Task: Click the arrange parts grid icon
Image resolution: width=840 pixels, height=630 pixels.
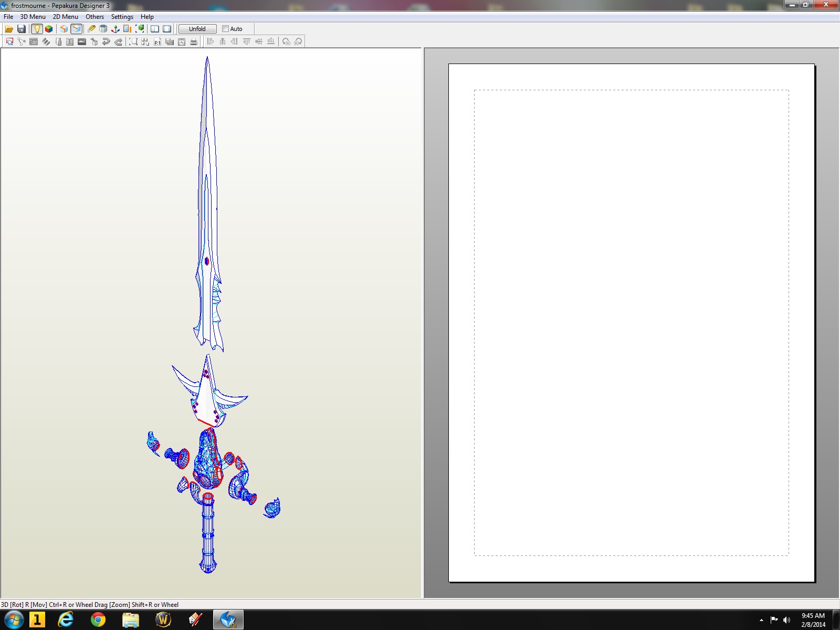Action: click(x=145, y=41)
